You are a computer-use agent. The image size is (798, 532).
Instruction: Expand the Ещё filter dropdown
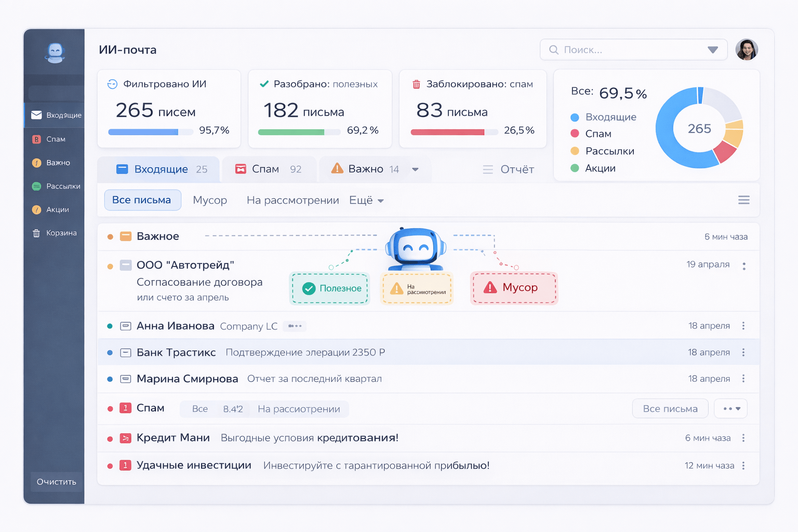click(366, 201)
